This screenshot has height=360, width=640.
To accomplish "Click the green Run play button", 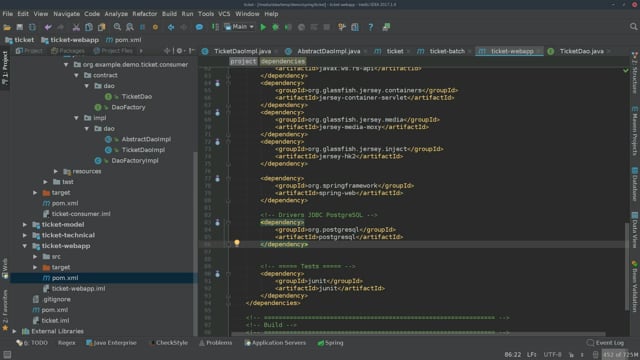I will pos(263,27).
